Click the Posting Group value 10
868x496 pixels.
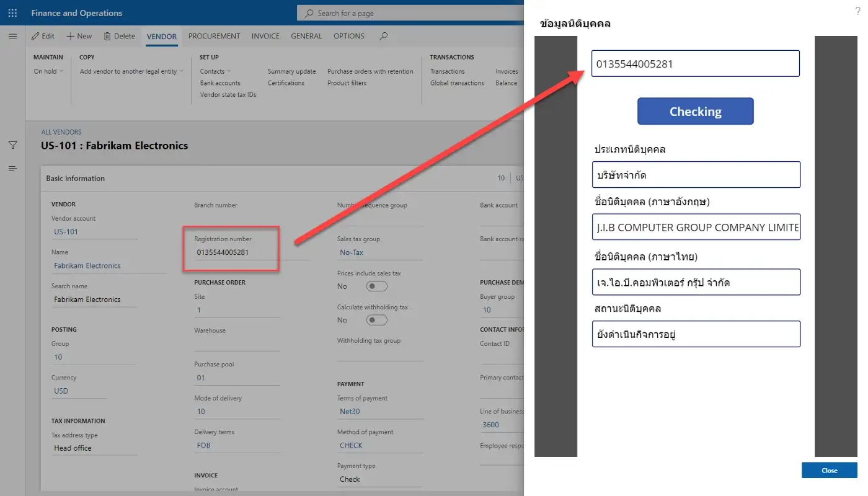click(94, 357)
